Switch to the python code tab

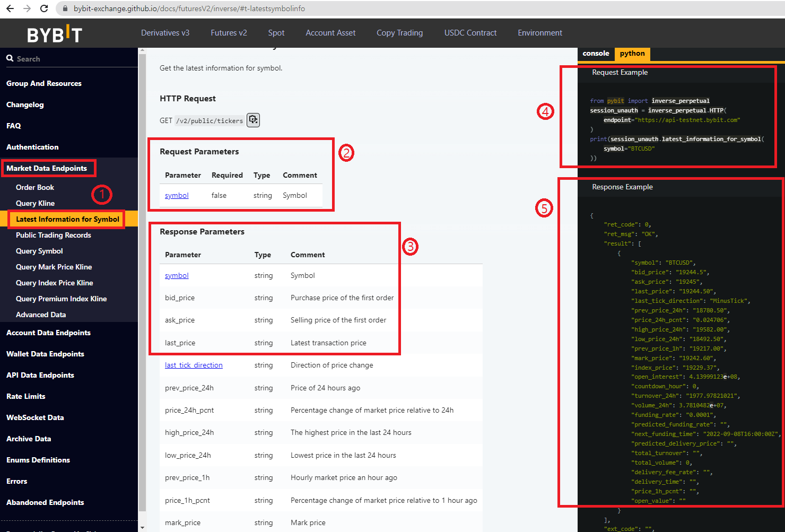point(632,54)
